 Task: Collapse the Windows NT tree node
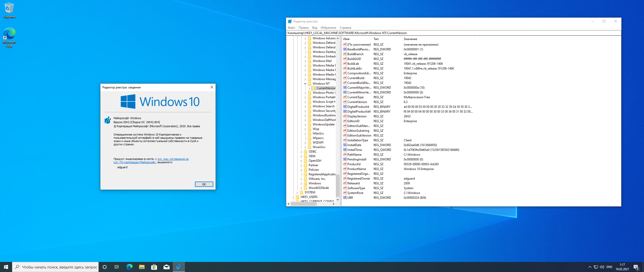click(x=305, y=84)
